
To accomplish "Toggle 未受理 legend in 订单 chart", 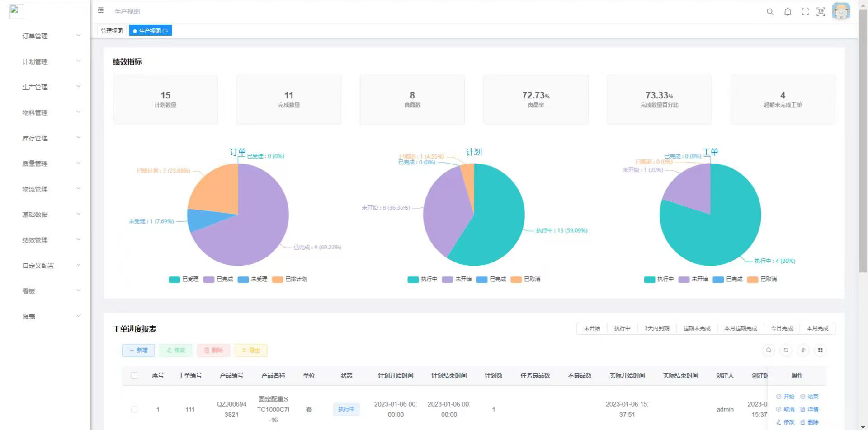I will 252,279.
